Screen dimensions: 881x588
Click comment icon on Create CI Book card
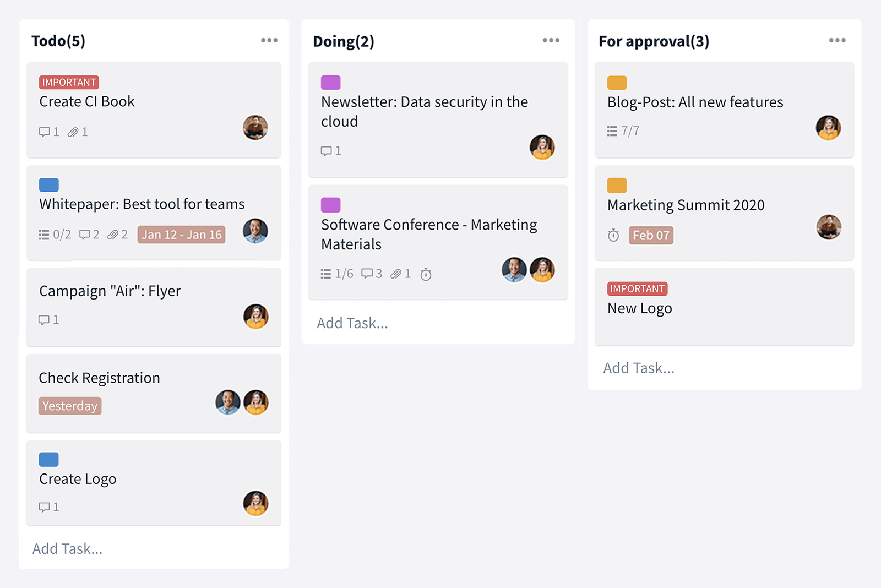44,132
